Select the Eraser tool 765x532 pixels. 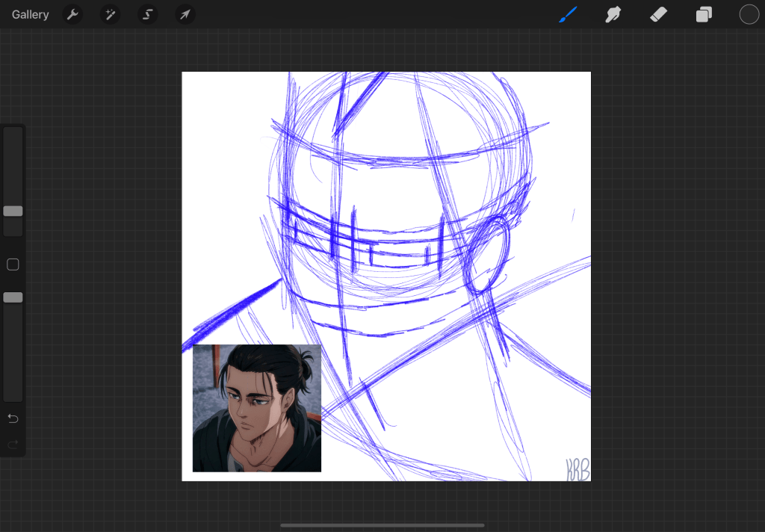(657, 14)
